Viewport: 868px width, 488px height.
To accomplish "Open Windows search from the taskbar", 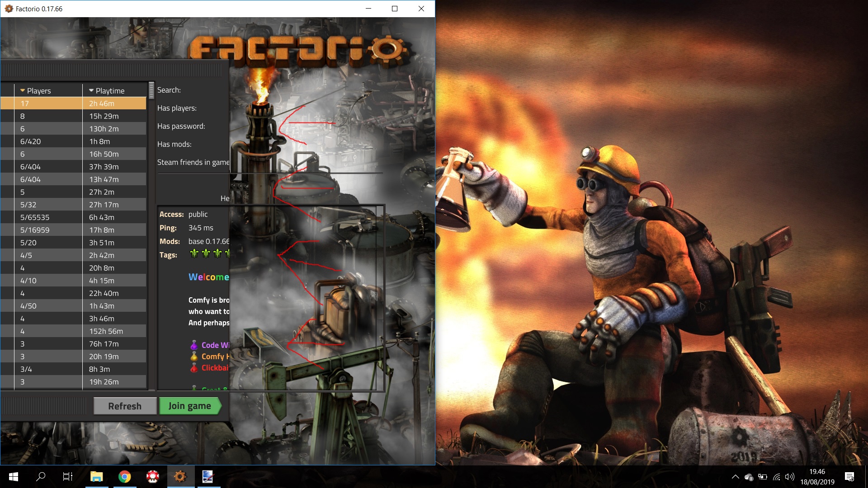I will [41, 476].
